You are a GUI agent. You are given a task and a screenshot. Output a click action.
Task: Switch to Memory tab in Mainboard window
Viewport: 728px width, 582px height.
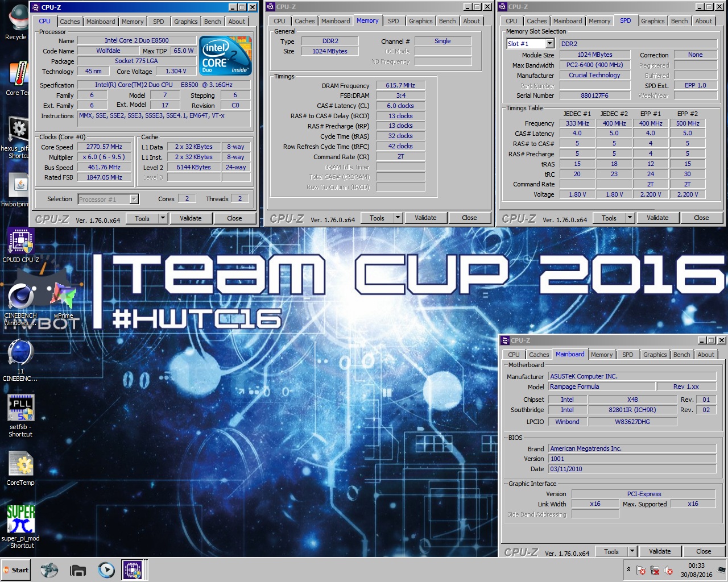pos(602,355)
